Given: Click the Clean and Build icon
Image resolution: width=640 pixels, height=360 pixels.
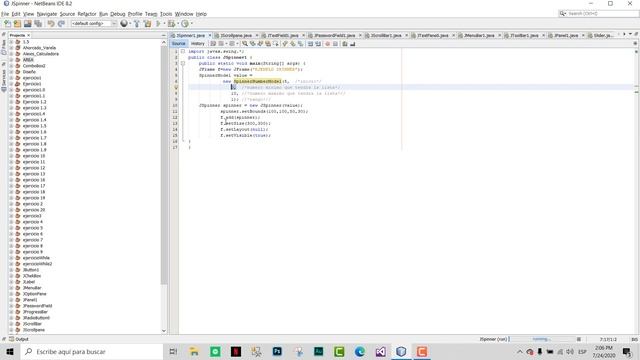Looking at the screenshot, I should (147, 24).
